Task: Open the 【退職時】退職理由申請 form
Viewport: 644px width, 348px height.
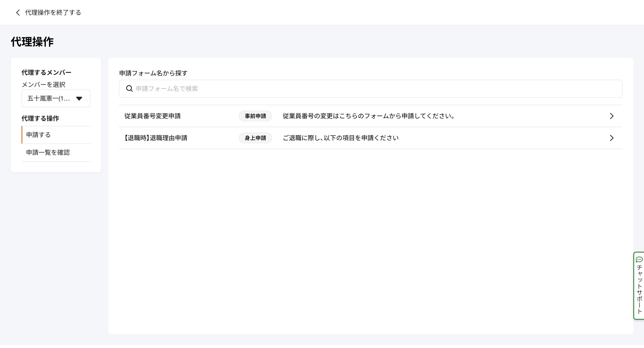Action: (156, 138)
